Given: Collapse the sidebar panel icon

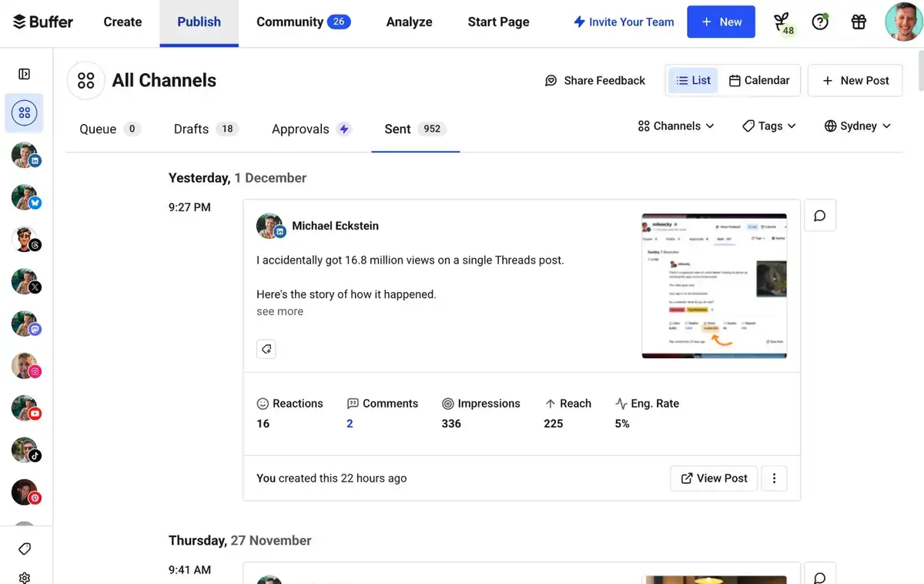Looking at the screenshot, I should 25,74.
